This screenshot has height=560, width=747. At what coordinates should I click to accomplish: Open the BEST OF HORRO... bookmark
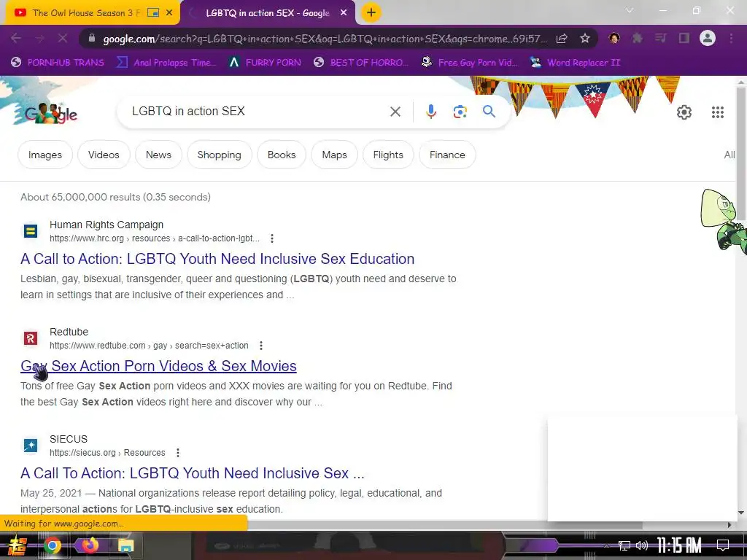[360, 63]
